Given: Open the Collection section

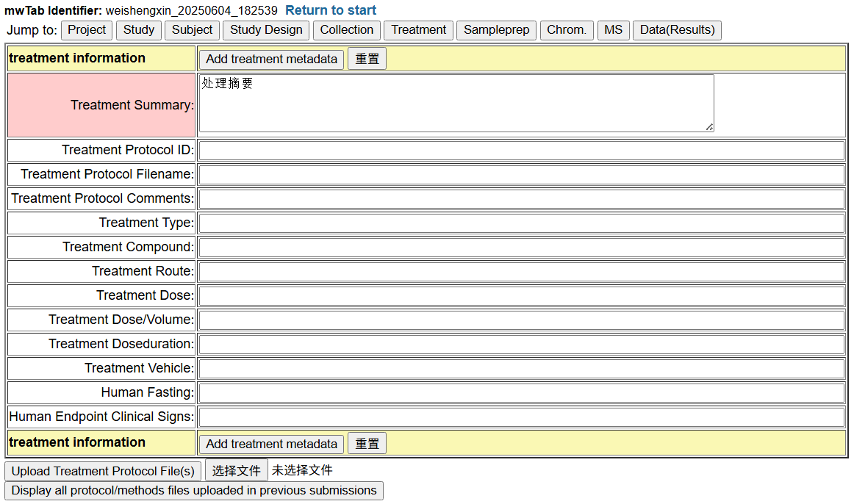Looking at the screenshot, I should tap(346, 30).
